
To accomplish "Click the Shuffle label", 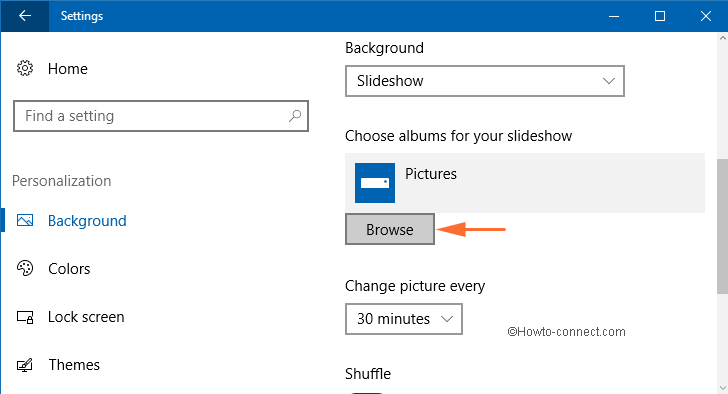I will (368, 374).
